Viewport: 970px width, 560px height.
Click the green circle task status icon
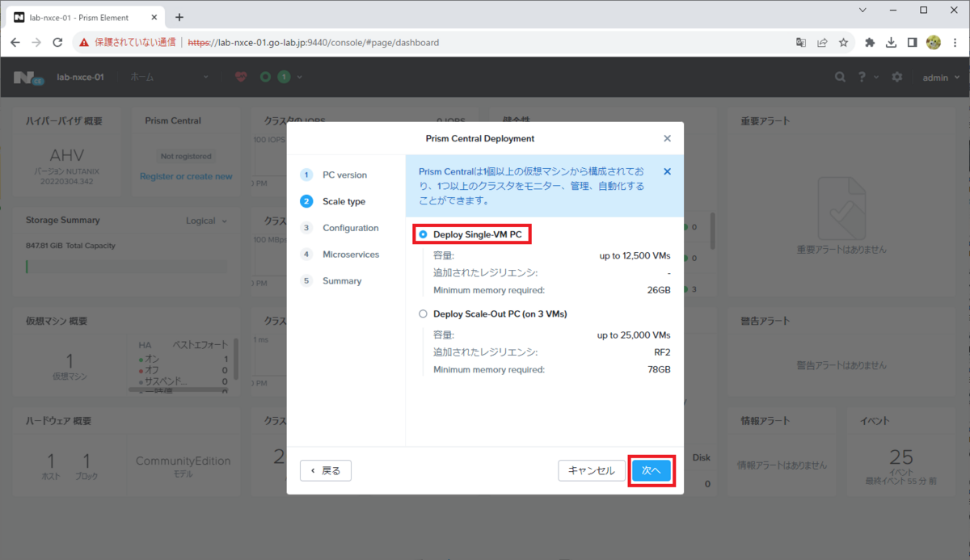(x=265, y=77)
